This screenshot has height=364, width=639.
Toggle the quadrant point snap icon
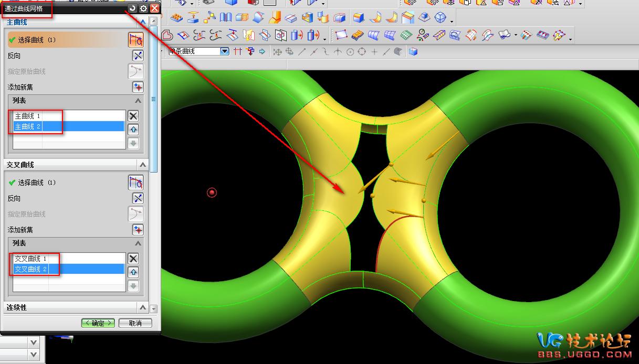tap(362, 51)
